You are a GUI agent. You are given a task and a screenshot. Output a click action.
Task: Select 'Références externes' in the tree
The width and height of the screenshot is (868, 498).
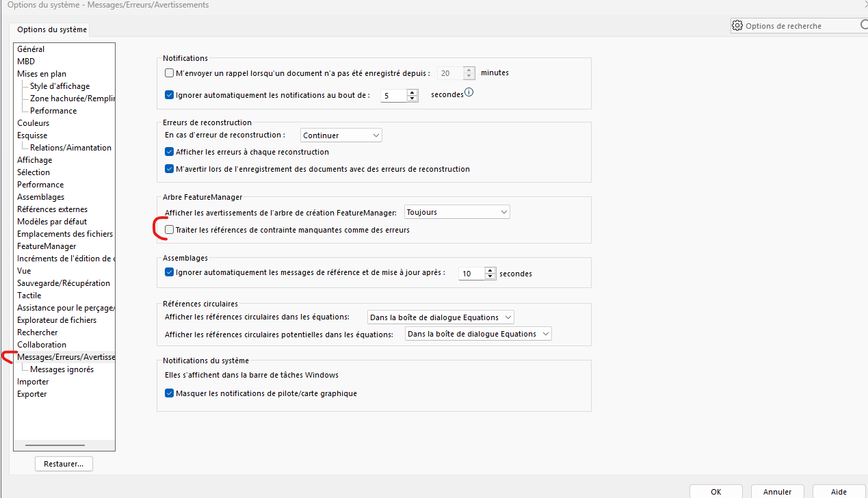(52, 209)
